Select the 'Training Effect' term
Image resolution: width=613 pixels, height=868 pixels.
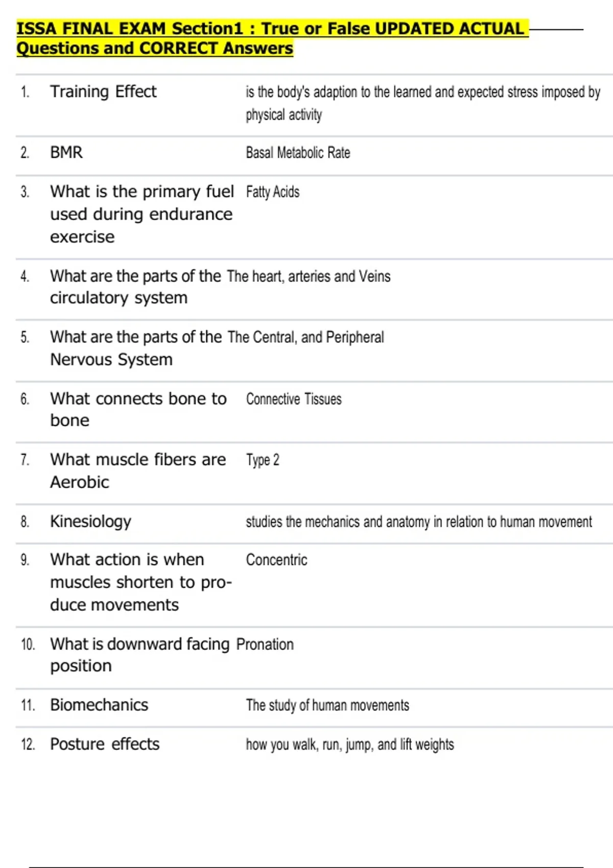click(103, 92)
